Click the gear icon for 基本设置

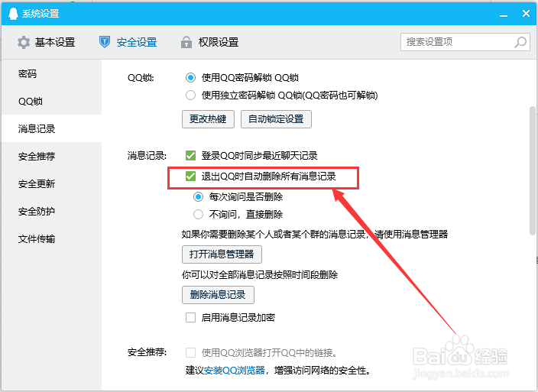coord(24,43)
